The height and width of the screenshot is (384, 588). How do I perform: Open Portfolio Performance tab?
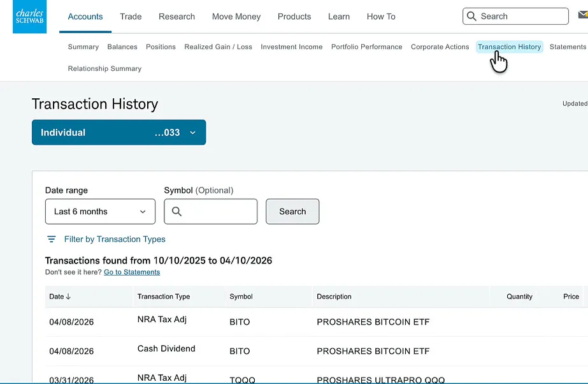click(x=366, y=47)
